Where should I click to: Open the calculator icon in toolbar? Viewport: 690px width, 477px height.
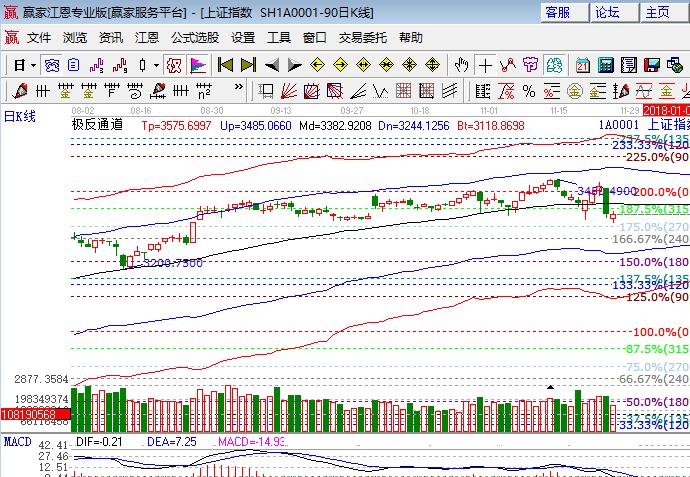605,65
